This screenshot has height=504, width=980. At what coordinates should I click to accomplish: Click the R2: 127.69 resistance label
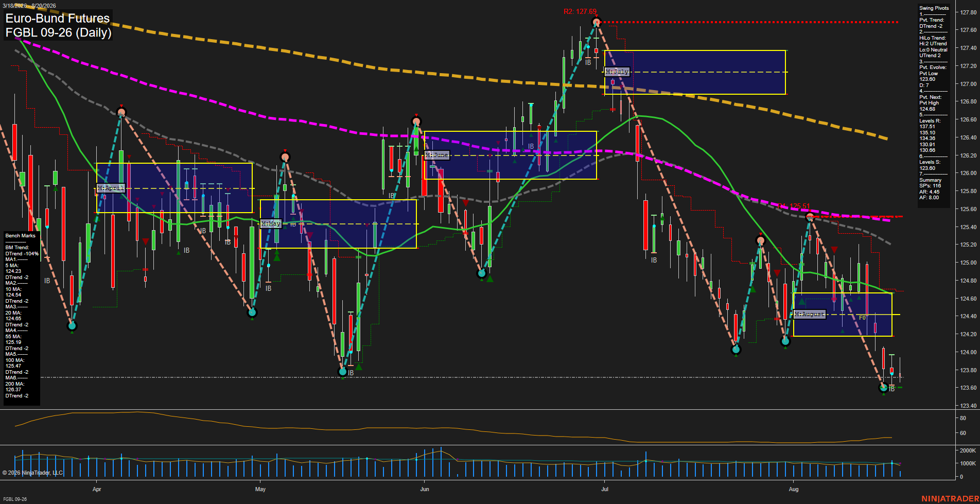point(580,12)
